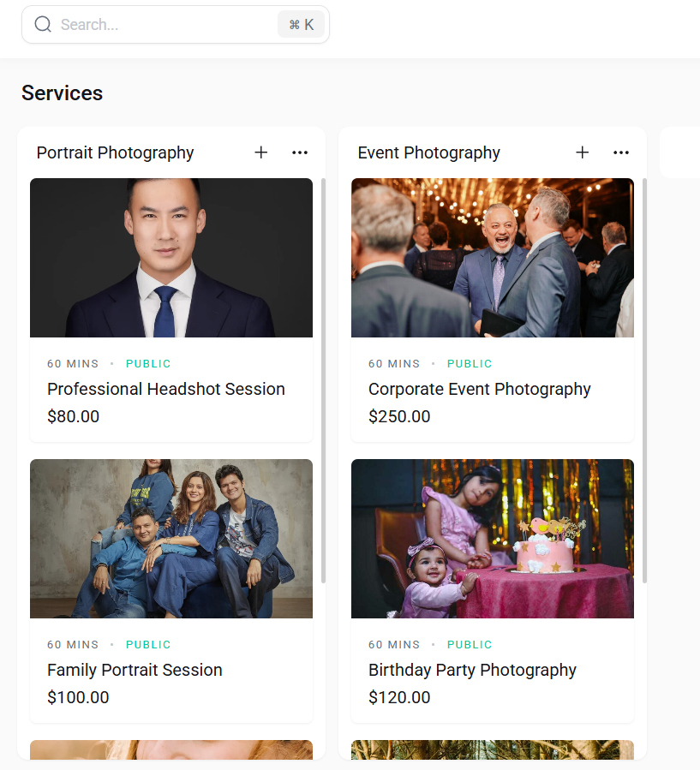Screen dimensions: 700x770
Task: Click the ⌘ K shortcut badge
Action: coord(301,25)
